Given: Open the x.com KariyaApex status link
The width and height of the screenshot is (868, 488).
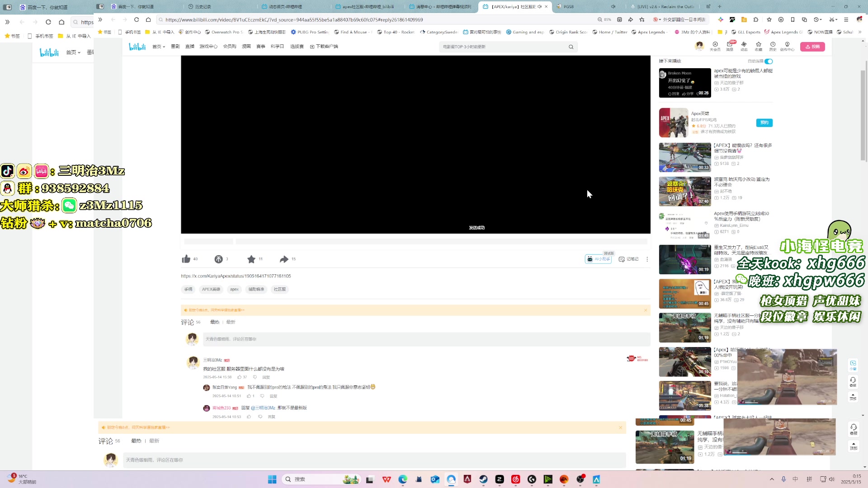Looking at the screenshot, I should 236,276.
